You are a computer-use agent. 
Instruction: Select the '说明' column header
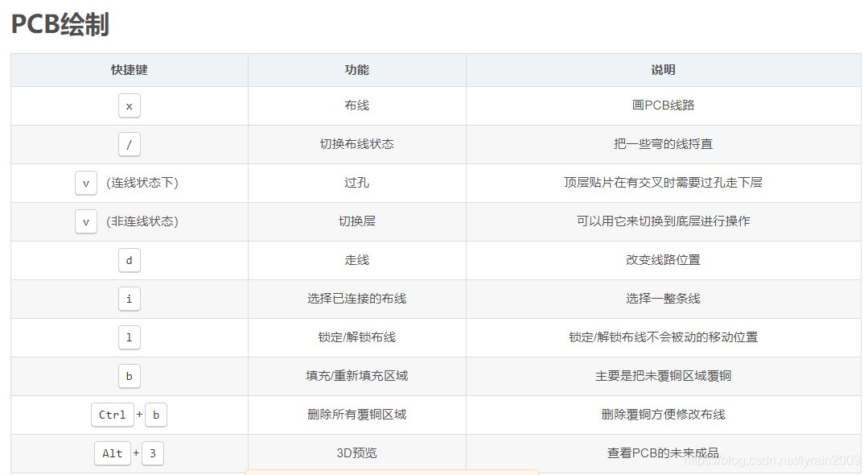coord(663,70)
